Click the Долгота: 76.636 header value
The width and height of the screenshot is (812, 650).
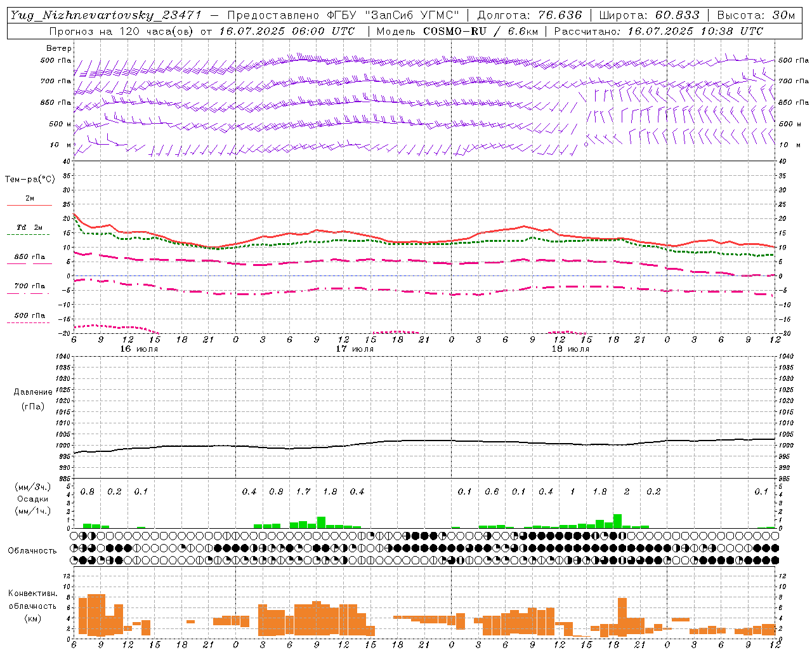[530, 15]
